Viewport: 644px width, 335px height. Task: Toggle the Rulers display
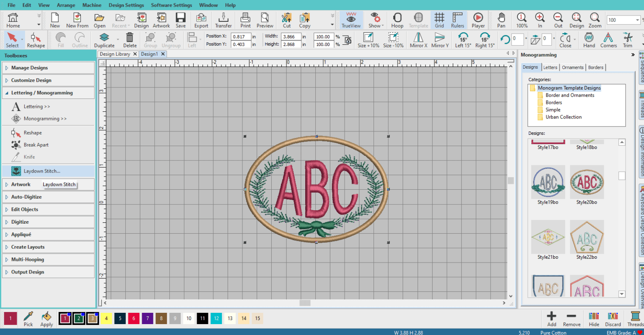(x=457, y=20)
